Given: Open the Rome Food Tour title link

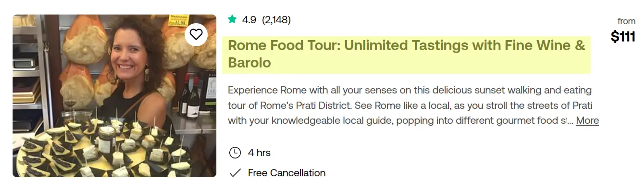Looking at the screenshot, I should pos(406,54).
